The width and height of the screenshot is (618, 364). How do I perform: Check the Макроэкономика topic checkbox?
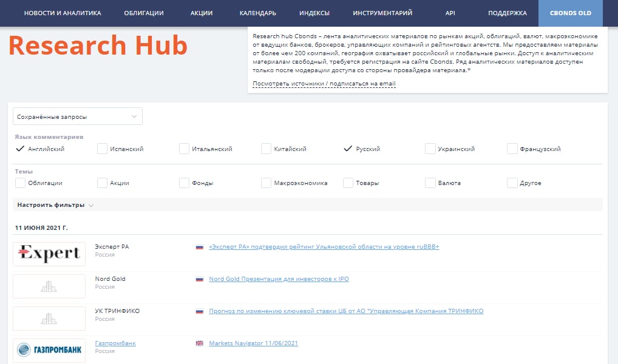(x=266, y=183)
